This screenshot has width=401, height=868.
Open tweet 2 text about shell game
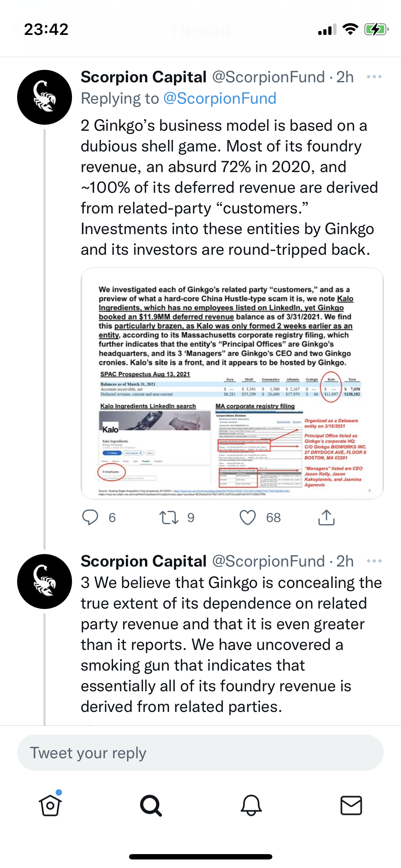click(228, 187)
